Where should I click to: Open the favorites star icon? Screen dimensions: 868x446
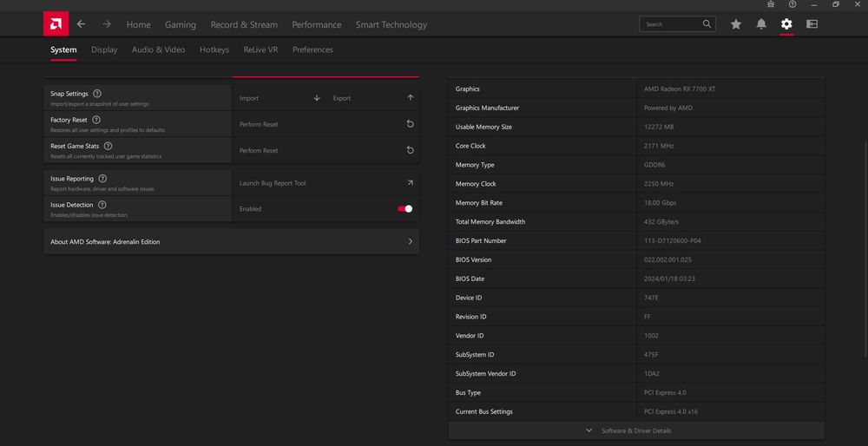pyautogui.click(x=736, y=24)
